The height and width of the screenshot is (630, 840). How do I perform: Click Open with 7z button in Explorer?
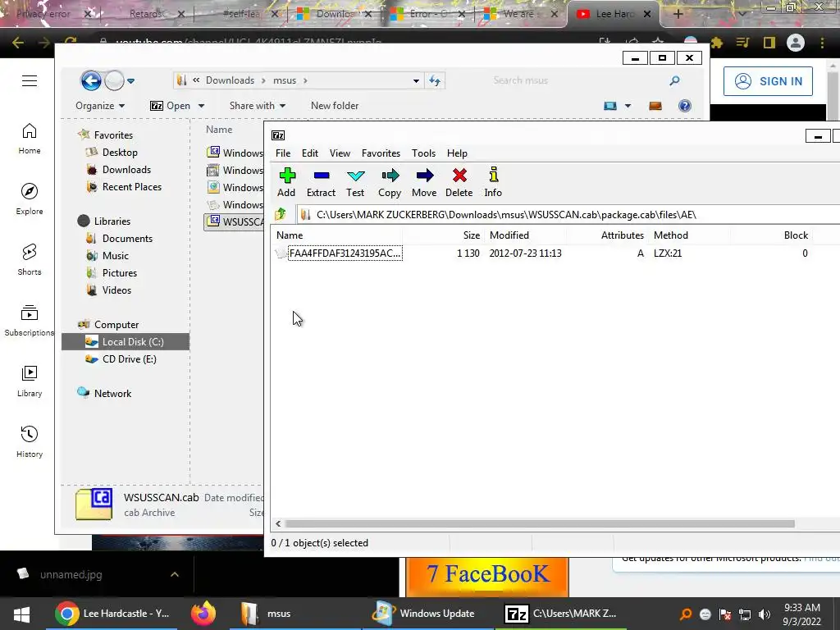(x=171, y=106)
